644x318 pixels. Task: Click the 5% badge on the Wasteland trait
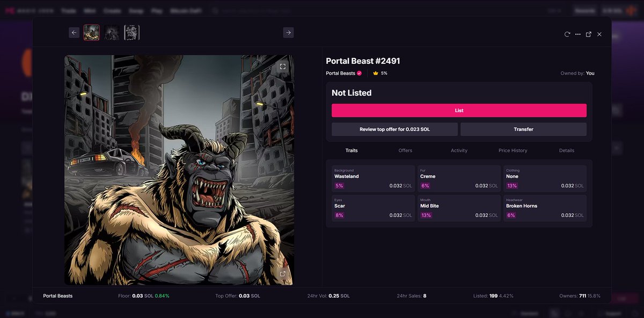coord(339,186)
